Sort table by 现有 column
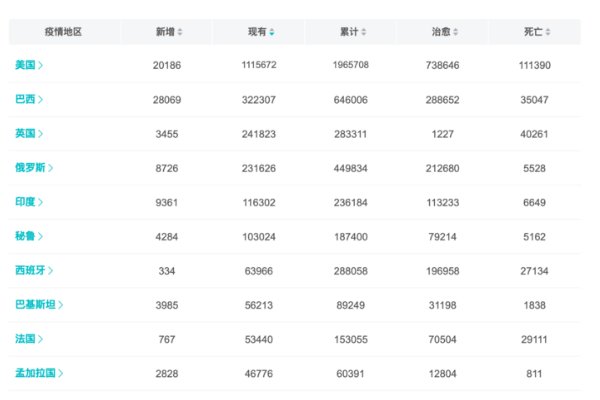This screenshot has width=600, height=400. coord(261,32)
